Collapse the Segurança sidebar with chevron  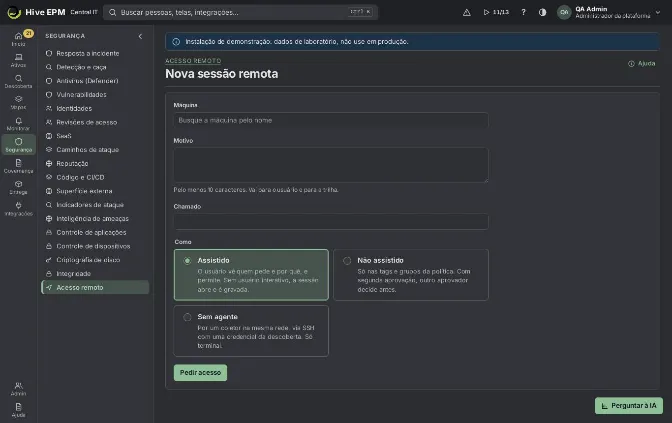140,36
